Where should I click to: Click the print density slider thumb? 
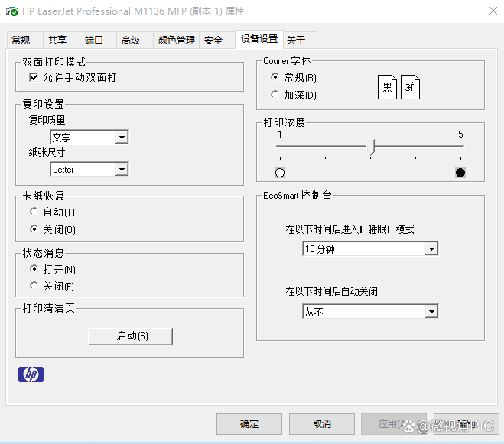371,147
